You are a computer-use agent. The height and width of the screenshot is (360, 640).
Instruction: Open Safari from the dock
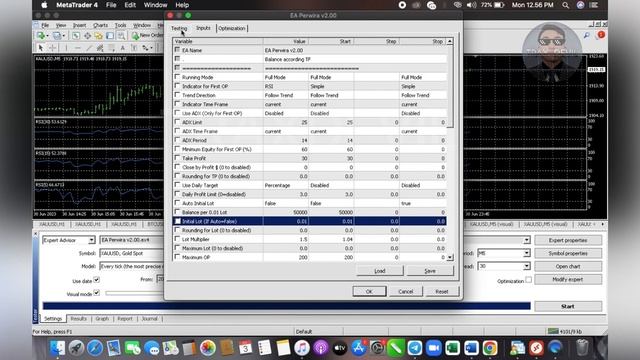95,348
